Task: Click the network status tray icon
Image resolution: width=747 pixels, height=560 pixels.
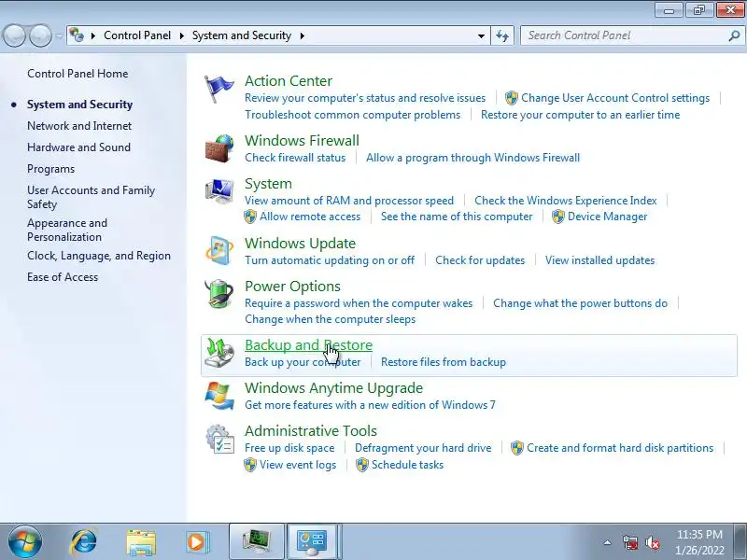Action: click(x=630, y=542)
